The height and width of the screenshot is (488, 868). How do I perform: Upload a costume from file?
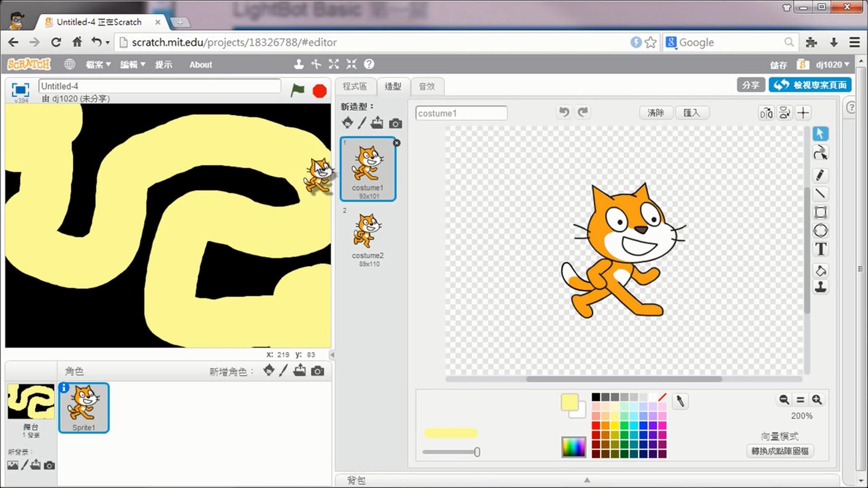tap(377, 123)
